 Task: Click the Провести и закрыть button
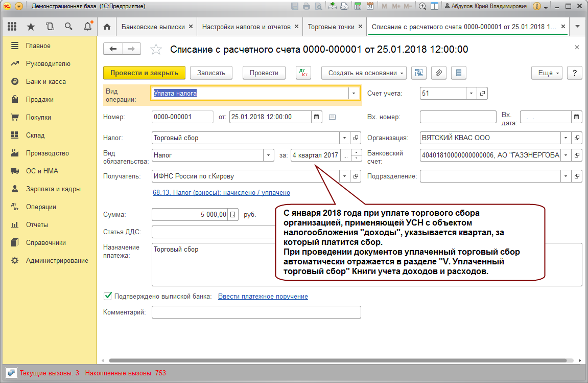point(145,73)
